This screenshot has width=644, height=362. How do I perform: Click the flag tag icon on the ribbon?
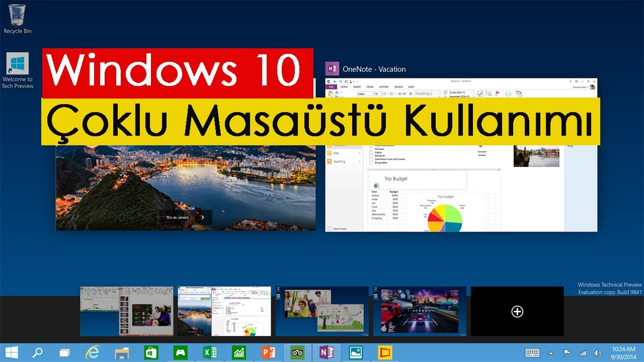point(497,94)
